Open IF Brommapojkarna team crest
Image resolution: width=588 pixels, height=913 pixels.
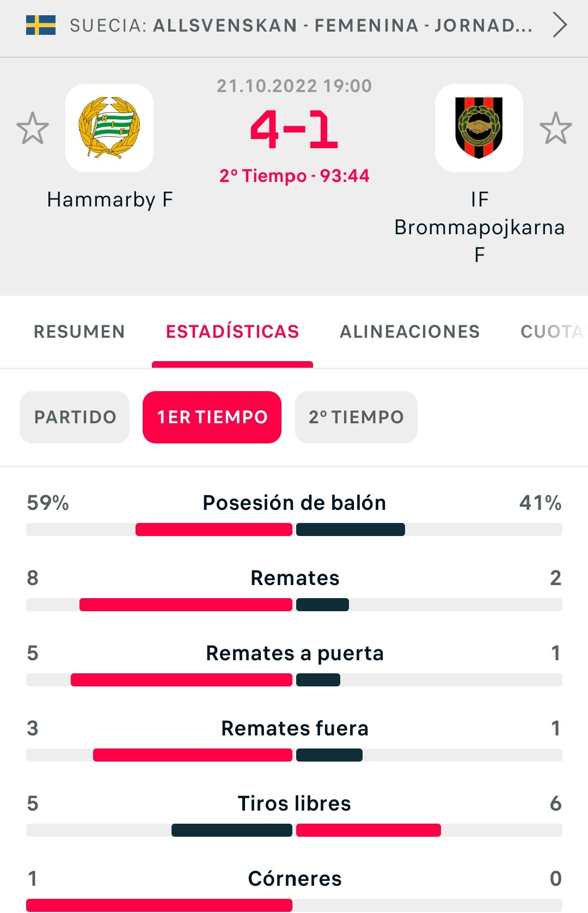[x=479, y=128]
